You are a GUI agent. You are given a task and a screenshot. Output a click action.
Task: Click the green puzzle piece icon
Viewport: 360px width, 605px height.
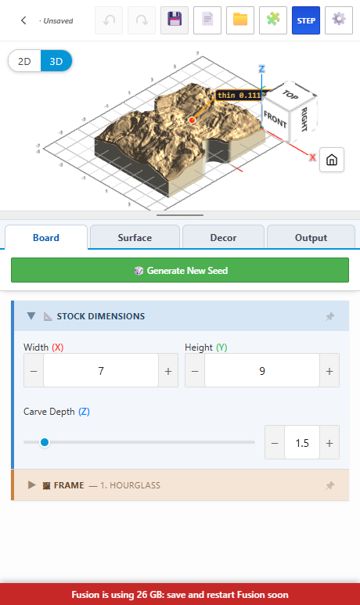tap(273, 20)
